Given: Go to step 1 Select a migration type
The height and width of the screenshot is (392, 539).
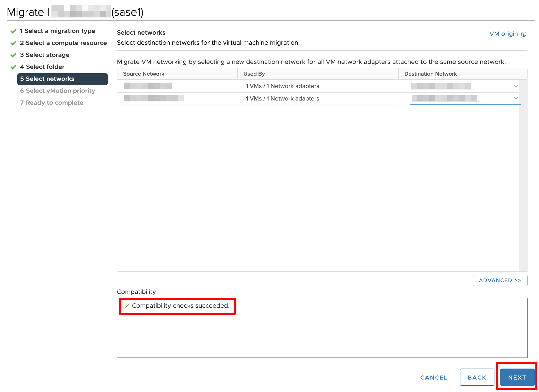Looking at the screenshot, I should 57,31.
